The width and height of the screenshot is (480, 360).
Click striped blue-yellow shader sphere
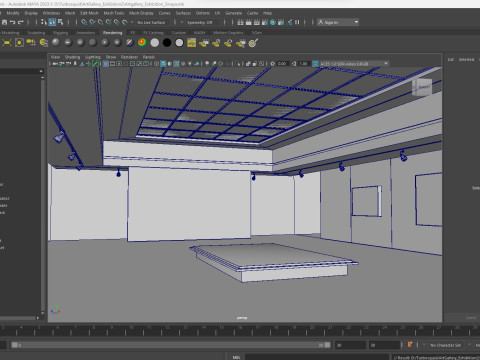point(129,43)
